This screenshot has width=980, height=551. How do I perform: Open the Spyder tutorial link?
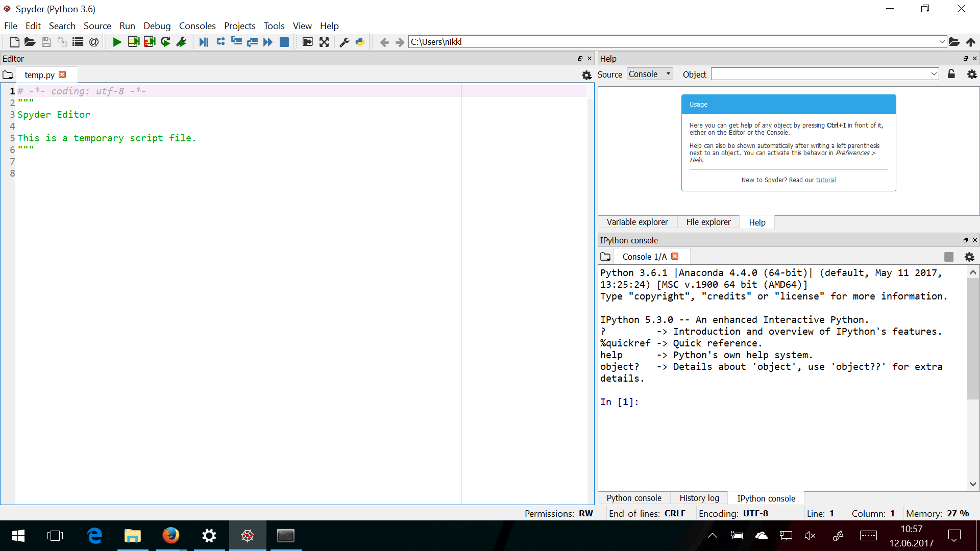pyautogui.click(x=826, y=180)
